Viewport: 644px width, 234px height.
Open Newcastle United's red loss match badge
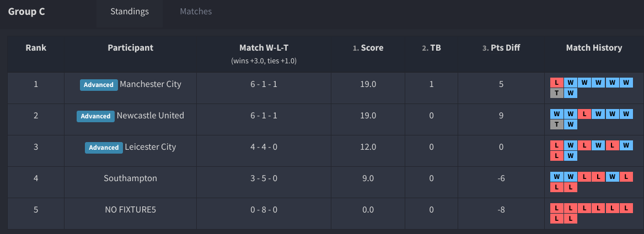coord(584,114)
